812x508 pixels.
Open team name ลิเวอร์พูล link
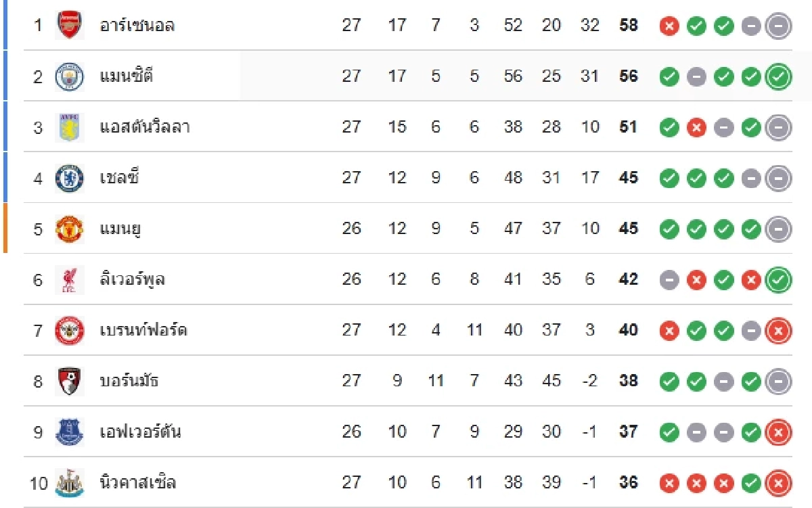pyautogui.click(x=132, y=279)
